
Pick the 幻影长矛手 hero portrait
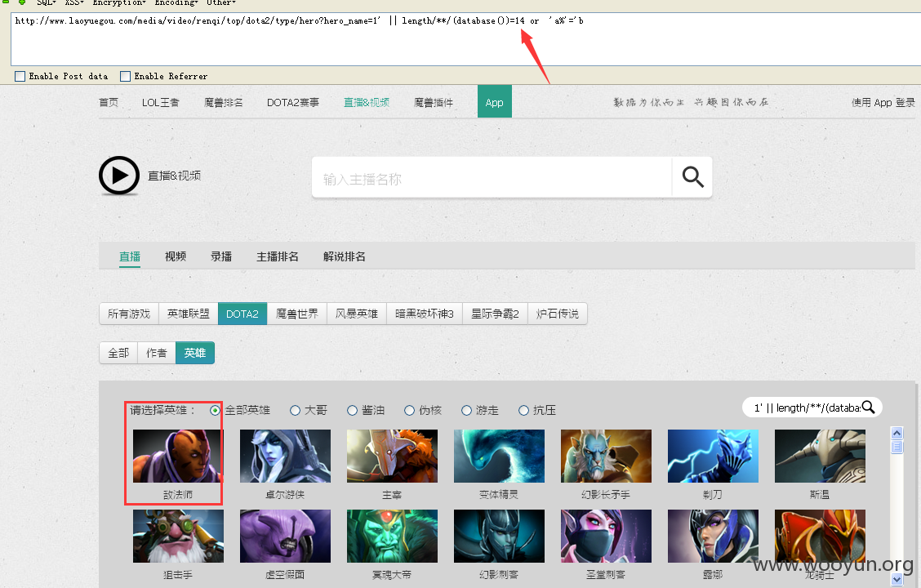[606, 456]
